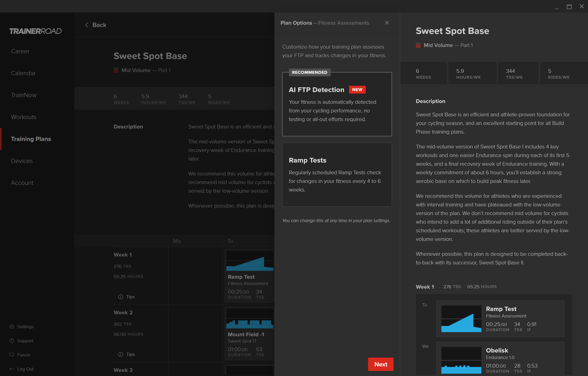Click the Support question-mark icon
This screenshot has width=588, height=376.
[12, 341]
